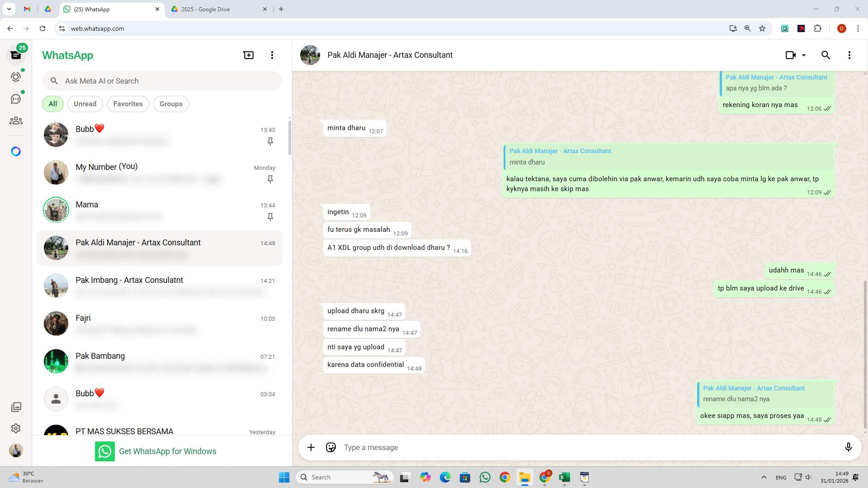868x488 pixels.
Task: Click Get WhatsApp for Windows
Action: click(x=167, y=451)
